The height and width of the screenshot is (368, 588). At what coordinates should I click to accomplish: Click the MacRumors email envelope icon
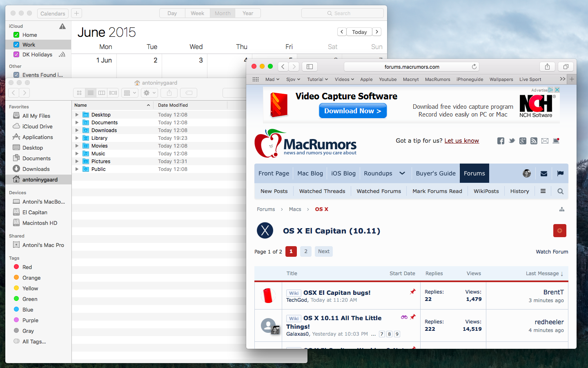545,141
